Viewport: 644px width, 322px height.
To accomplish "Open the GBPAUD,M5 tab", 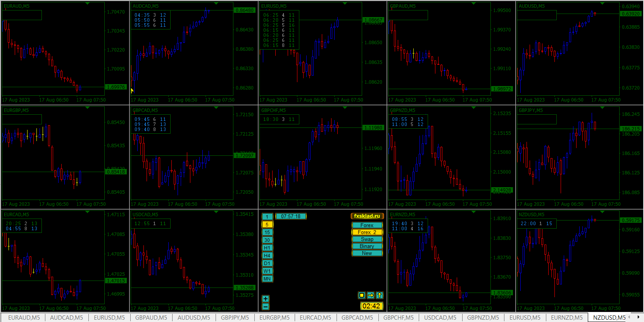I will [x=151, y=318].
